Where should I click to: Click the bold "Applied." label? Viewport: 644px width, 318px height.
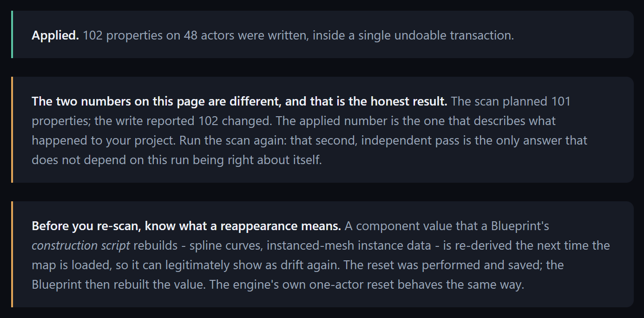coord(55,35)
